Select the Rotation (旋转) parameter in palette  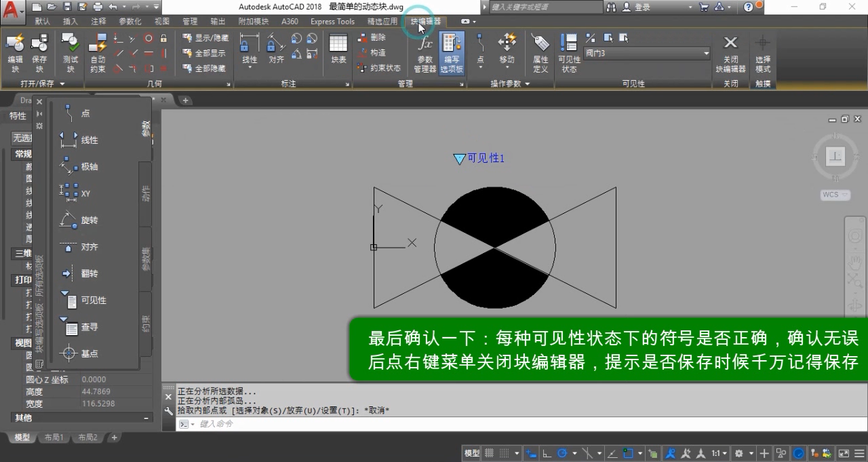pos(79,220)
